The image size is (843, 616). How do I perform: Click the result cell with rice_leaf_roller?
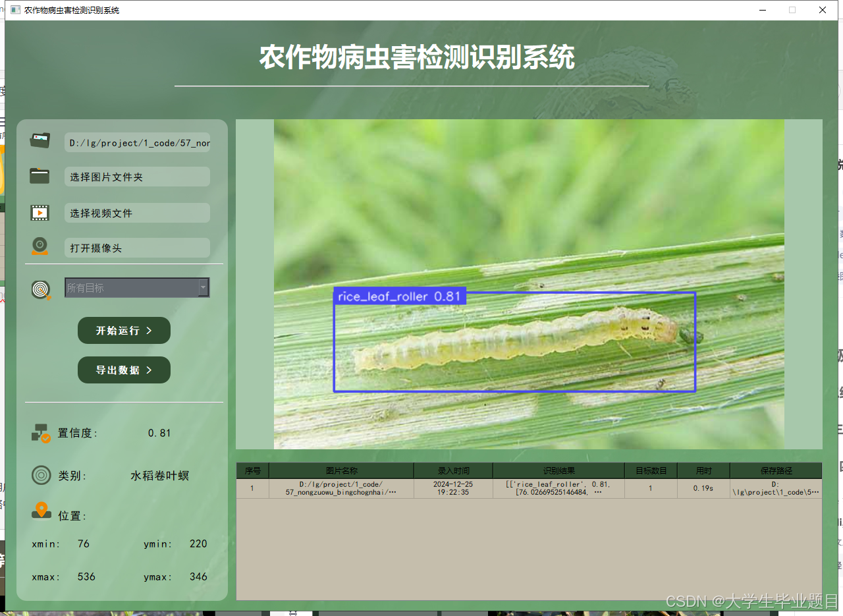tap(559, 488)
